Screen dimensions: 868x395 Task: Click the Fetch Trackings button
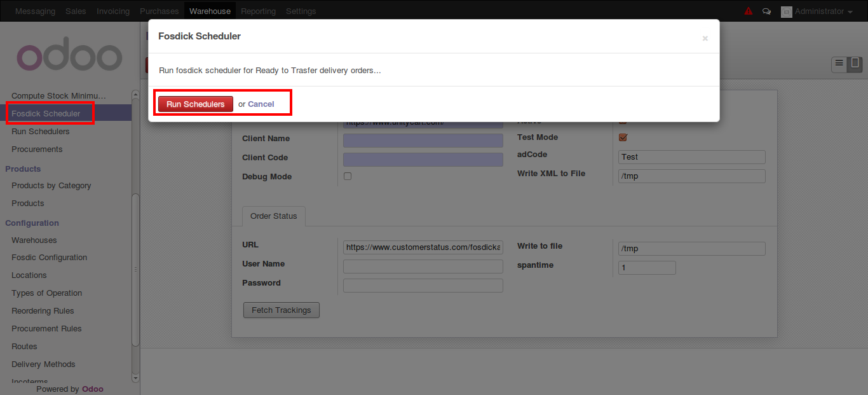(281, 310)
